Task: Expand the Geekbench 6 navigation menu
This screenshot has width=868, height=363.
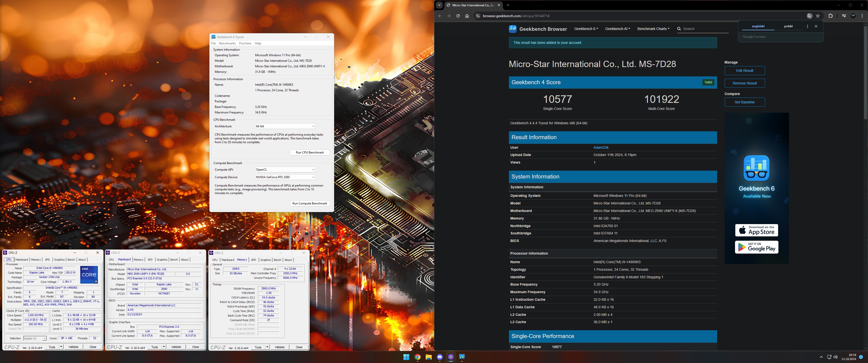Action: (586, 29)
